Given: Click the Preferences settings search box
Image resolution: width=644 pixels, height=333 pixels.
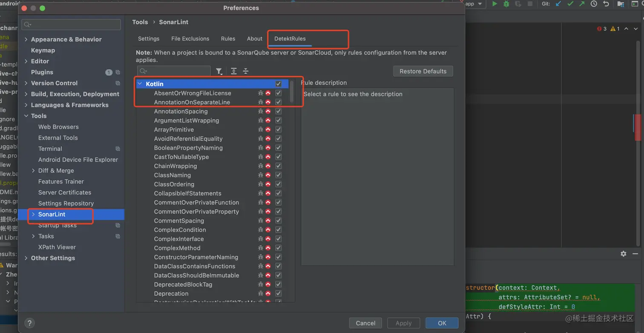Looking at the screenshot, I should [71, 25].
